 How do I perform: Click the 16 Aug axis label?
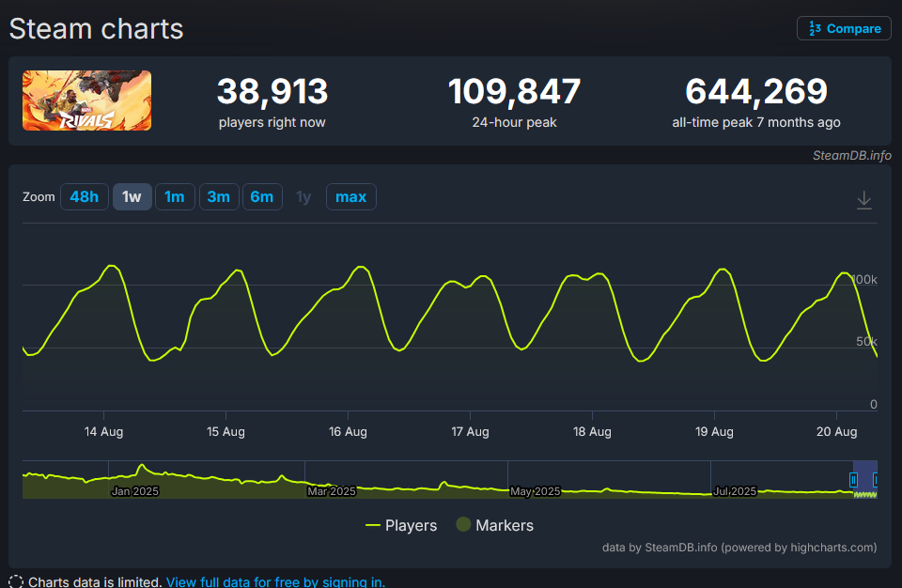348,431
